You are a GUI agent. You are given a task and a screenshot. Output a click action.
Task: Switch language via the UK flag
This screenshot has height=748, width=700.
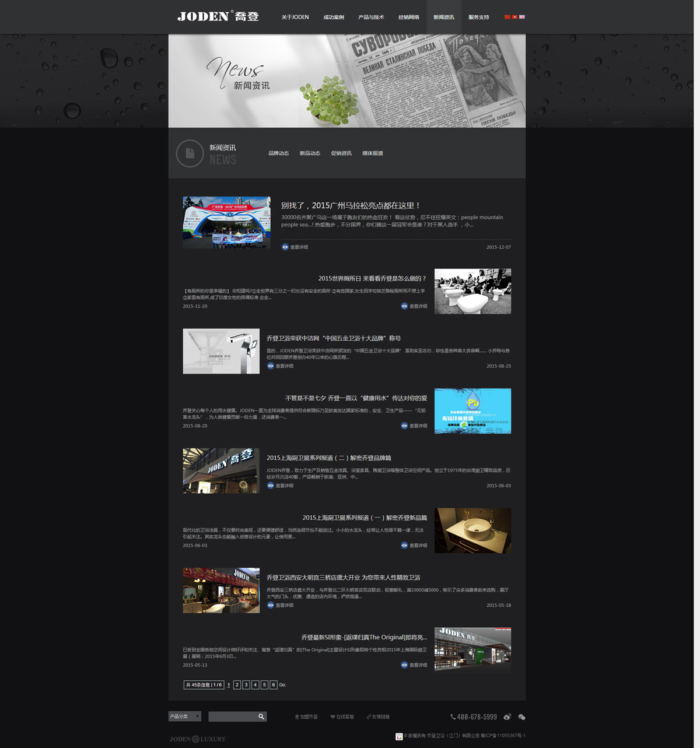point(522,17)
